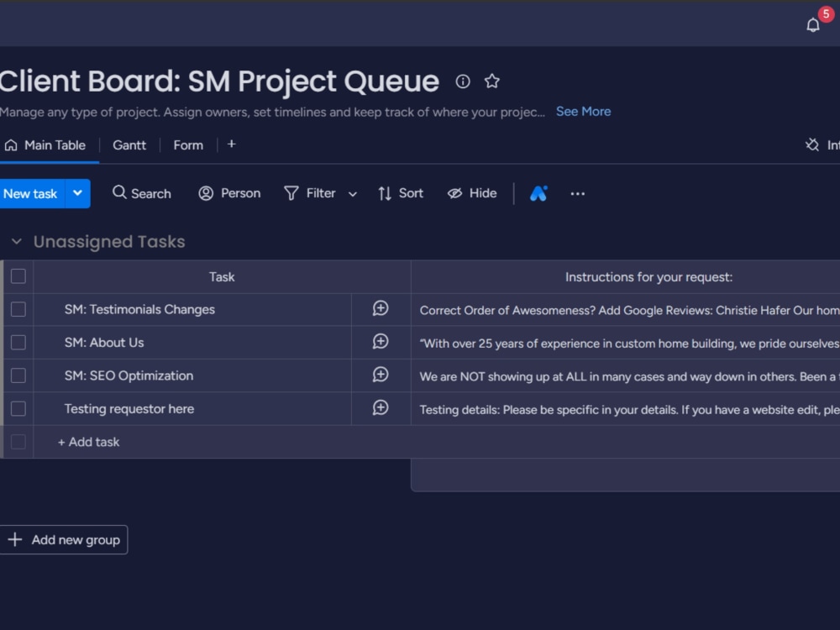Select the SM: Testimonials Changes task name
This screenshot has width=840, height=630.
pos(139,310)
